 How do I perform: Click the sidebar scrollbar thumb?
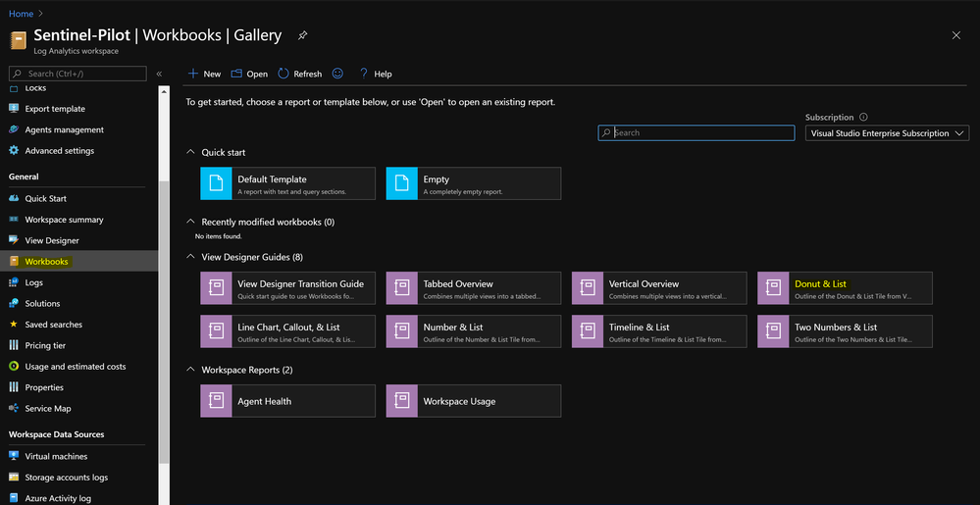coord(165,322)
